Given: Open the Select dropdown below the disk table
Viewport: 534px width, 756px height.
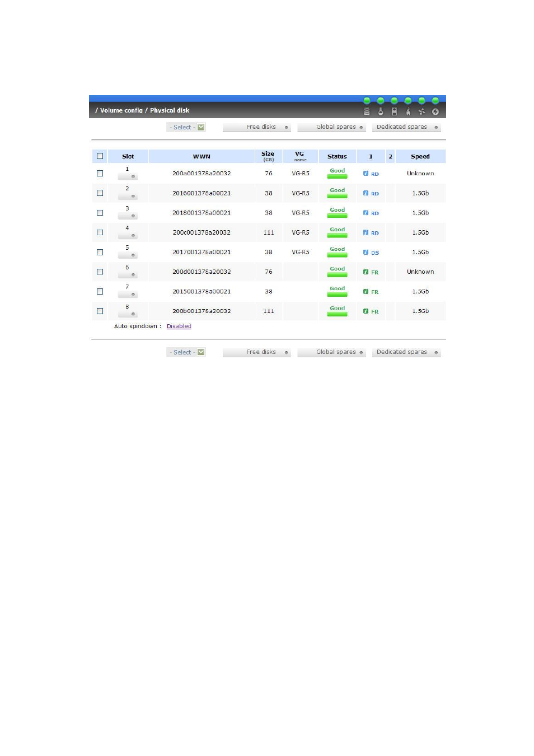Looking at the screenshot, I should click(x=186, y=352).
